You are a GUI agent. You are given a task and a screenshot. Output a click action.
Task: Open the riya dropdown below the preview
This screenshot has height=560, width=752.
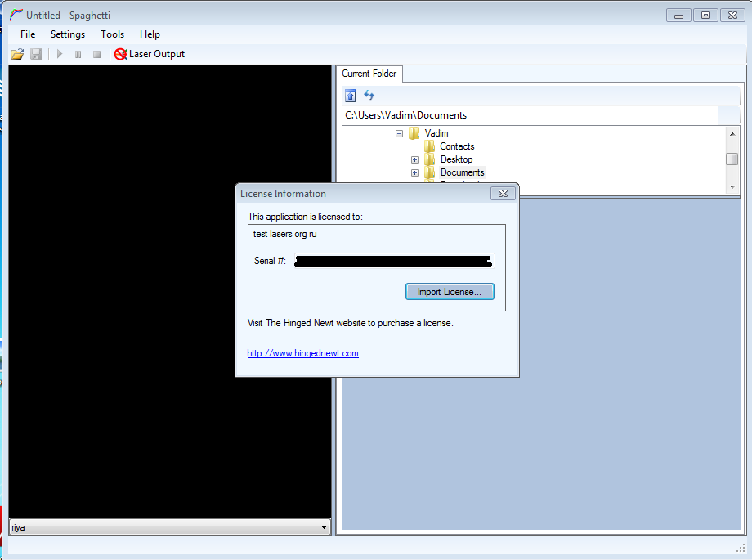coord(325,527)
